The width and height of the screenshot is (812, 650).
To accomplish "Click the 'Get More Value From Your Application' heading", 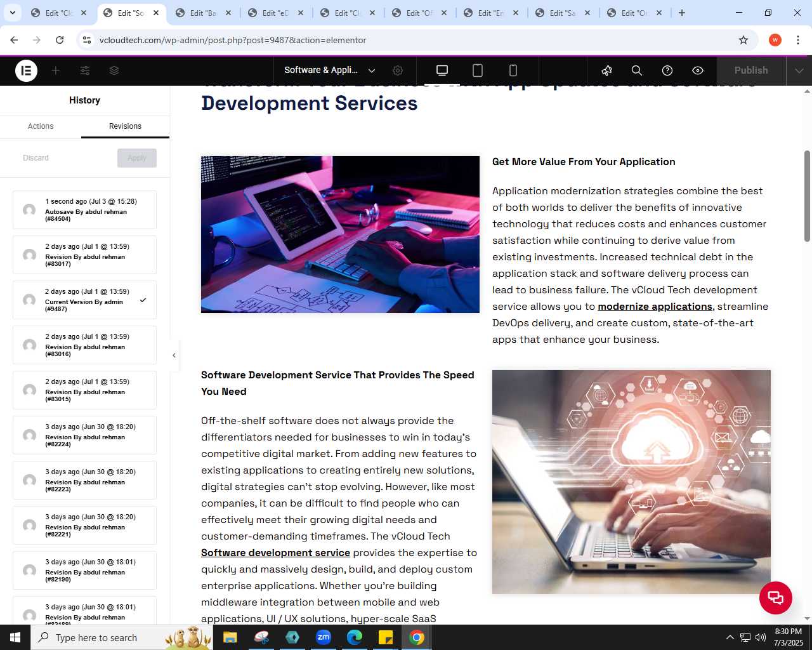I will click(x=584, y=162).
